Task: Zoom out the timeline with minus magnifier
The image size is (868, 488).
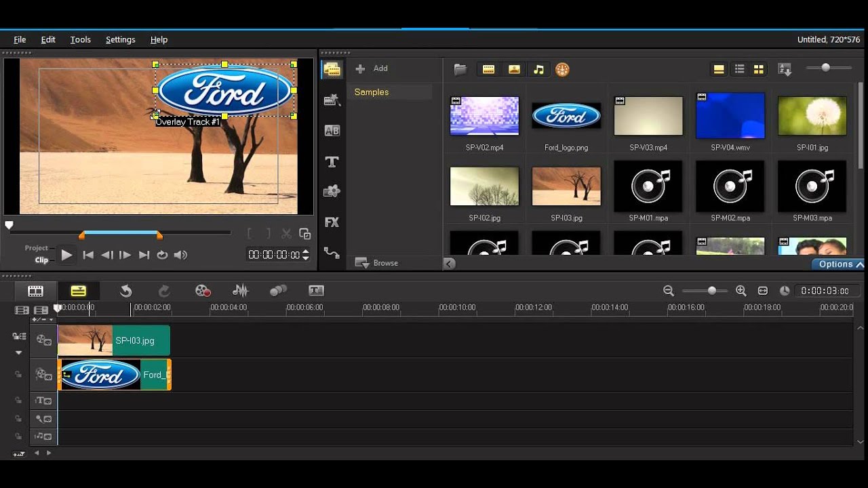Action: tap(669, 291)
